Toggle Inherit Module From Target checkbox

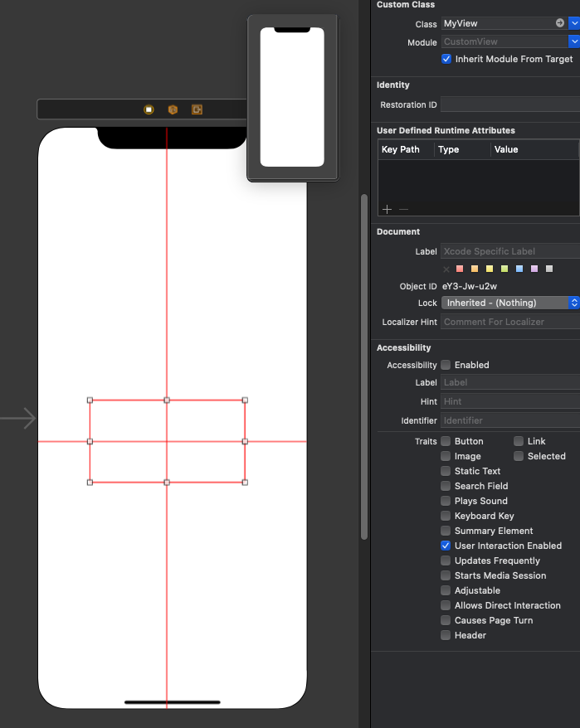pos(446,59)
